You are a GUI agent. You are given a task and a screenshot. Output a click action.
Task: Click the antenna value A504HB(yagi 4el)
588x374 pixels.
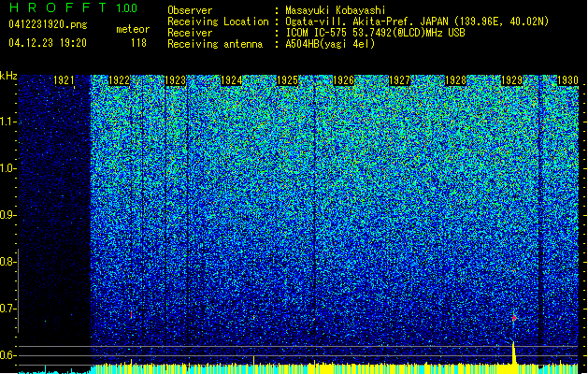click(330, 44)
